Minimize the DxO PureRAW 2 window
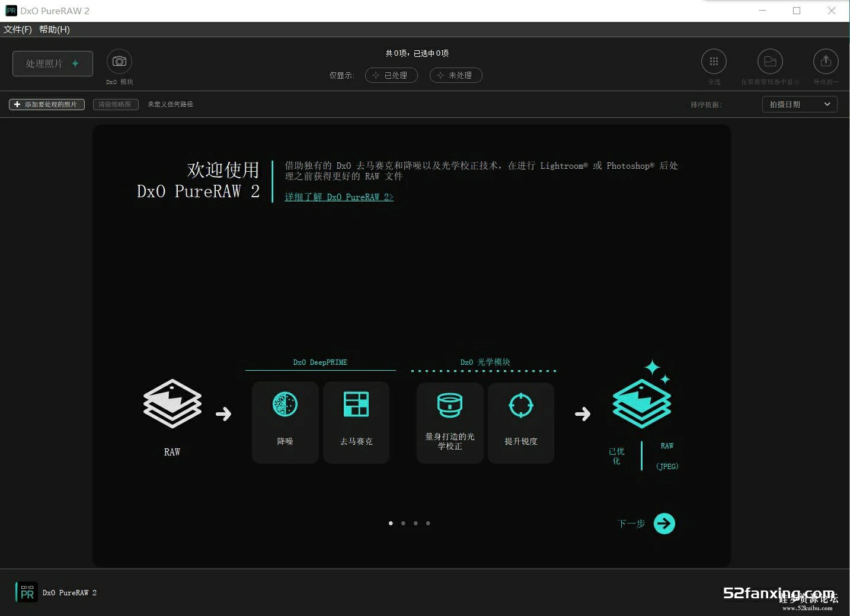 (762, 11)
